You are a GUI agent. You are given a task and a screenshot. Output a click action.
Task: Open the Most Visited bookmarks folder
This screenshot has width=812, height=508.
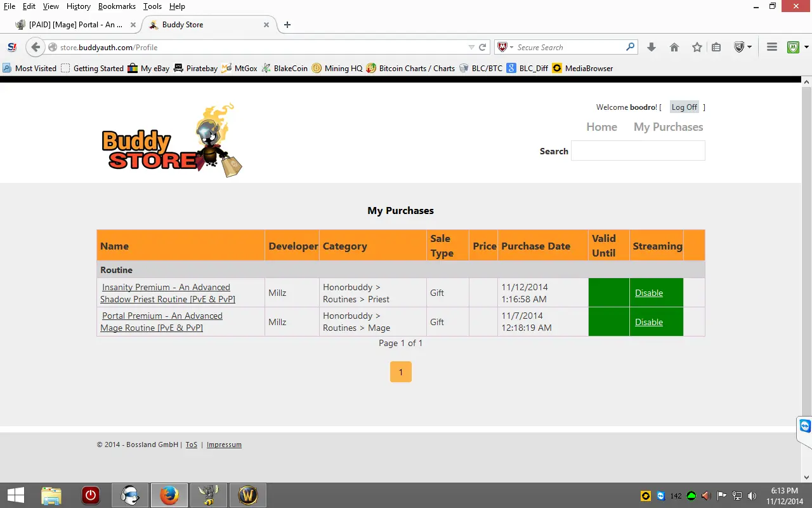(x=30, y=69)
